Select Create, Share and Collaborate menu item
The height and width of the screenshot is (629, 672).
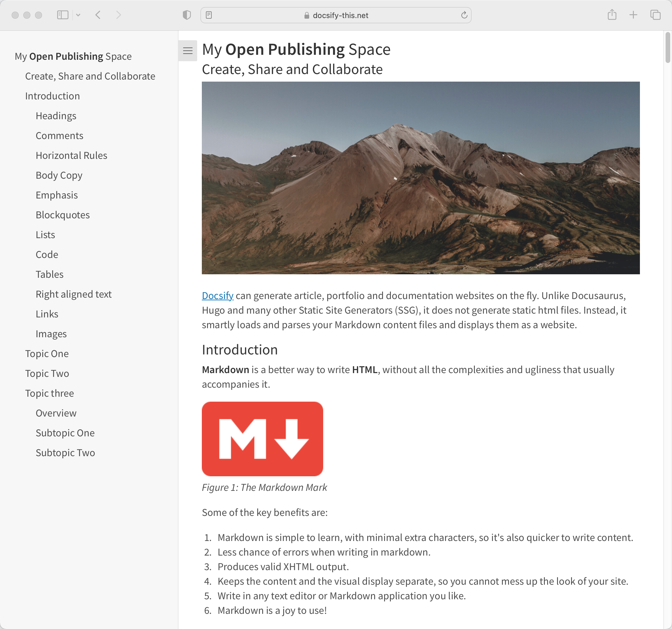pos(90,76)
